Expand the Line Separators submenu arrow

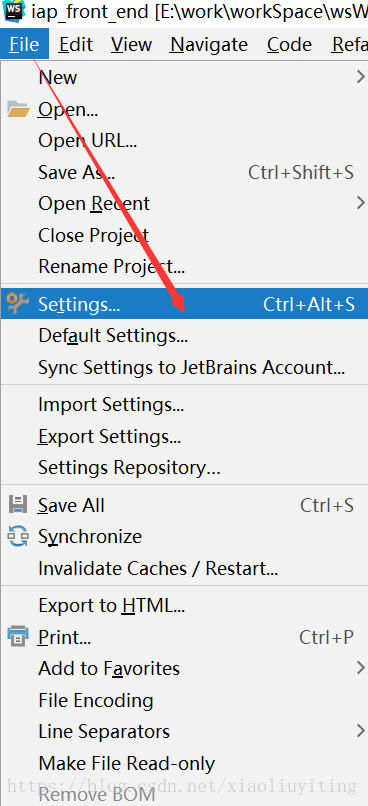361,730
